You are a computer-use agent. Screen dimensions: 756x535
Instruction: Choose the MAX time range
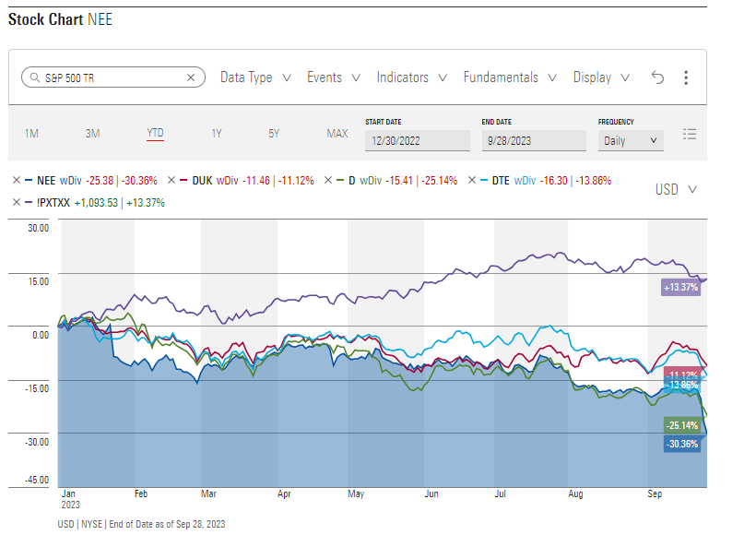point(337,134)
